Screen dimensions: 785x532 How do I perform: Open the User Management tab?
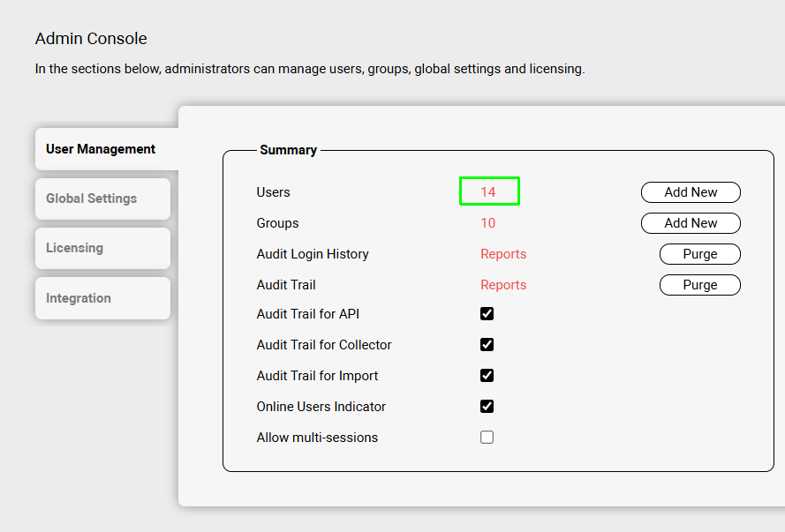click(x=101, y=149)
